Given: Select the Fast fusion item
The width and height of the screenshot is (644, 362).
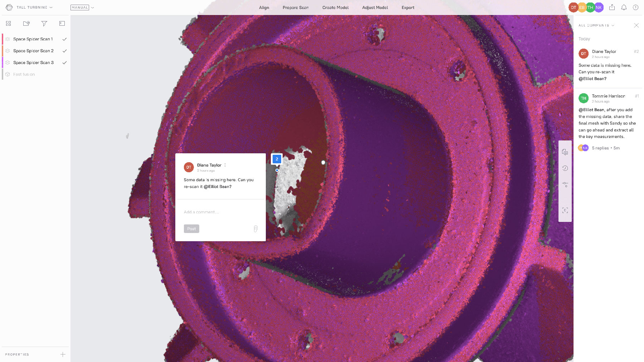Looking at the screenshot, I should point(35,74).
